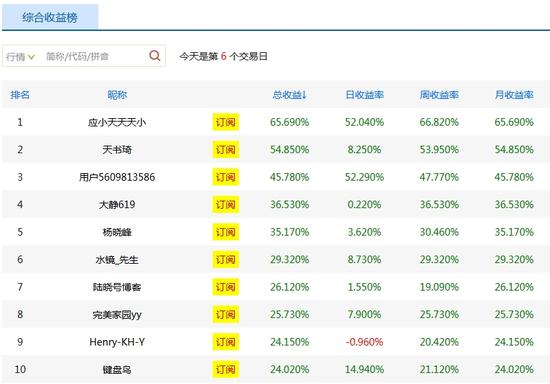
Task: Subscribe to 完美家园yy via 订阅 button
Action: click(x=226, y=314)
